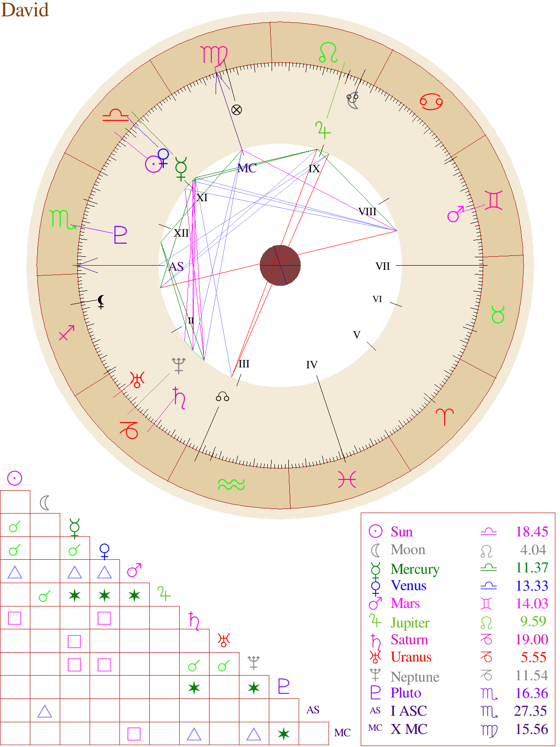This screenshot has height=747, width=560.
Task: Click the "MC" label inside the wheel
Action: click(247, 168)
